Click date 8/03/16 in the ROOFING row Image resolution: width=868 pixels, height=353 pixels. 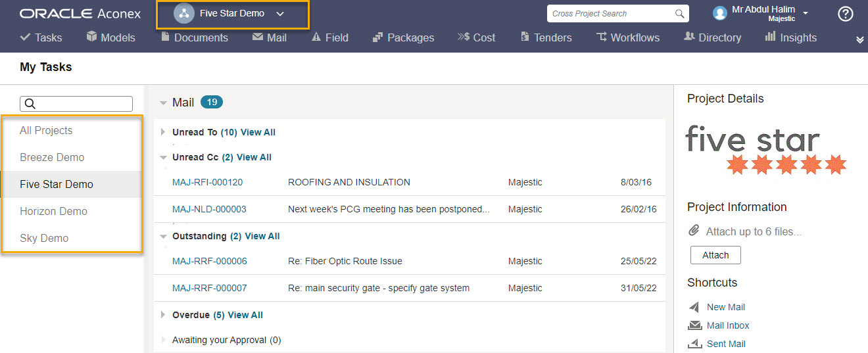click(x=636, y=182)
